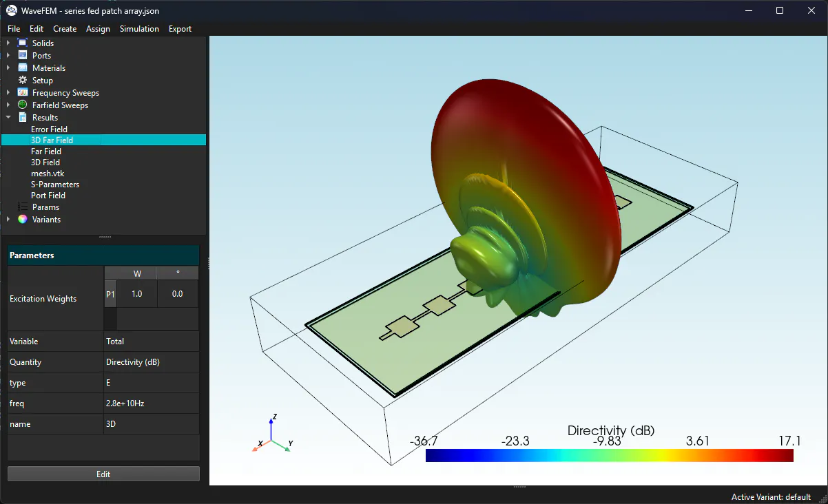Click the WaveFEM app logo in title bar
The width and height of the screenshot is (828, 504).
pyautogui.click(x=11, y=10)
